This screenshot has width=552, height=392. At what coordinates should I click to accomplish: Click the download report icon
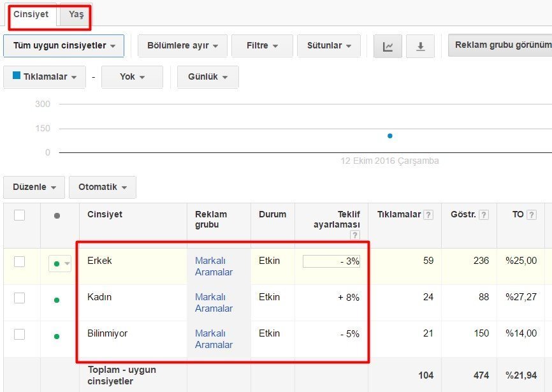420,47
